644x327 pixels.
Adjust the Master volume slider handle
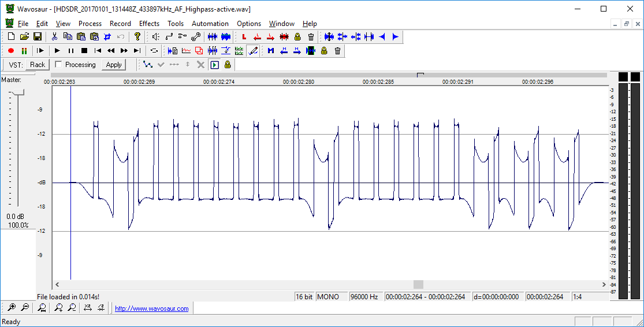point(17,92)
